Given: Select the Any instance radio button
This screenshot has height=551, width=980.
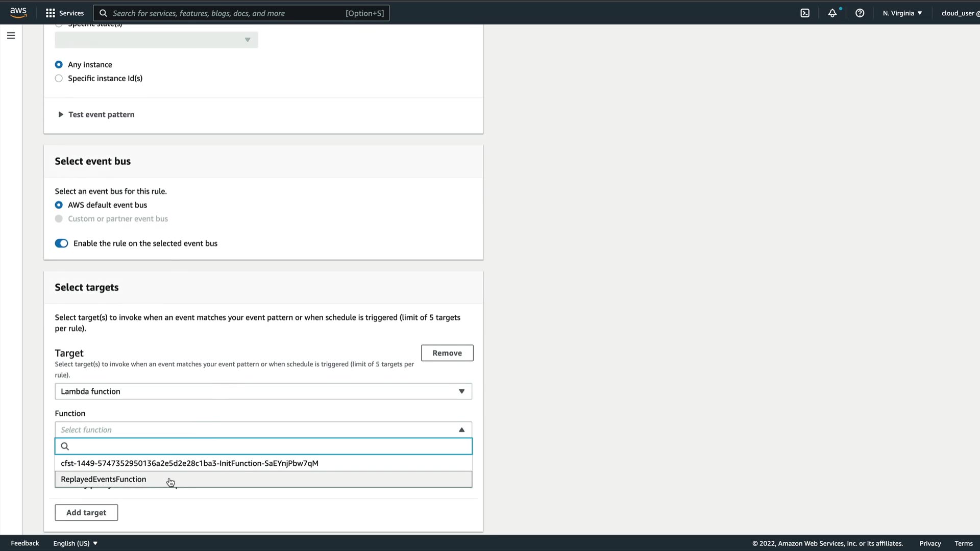Looking at the screenshot, I should 59,65.
